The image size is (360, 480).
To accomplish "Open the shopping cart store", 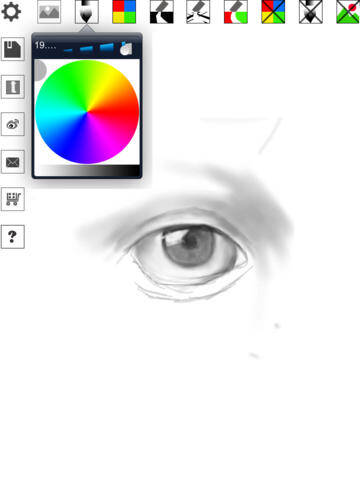I will (13, 199).
